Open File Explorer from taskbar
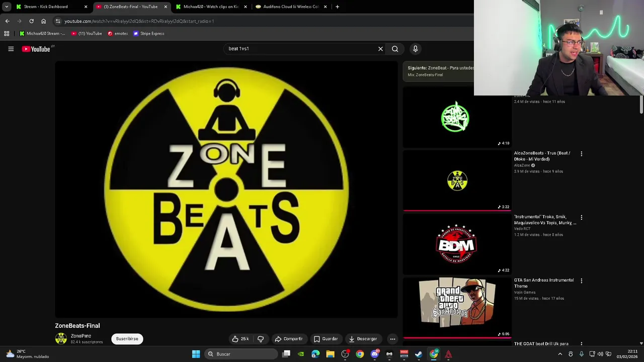The image size is (644, 362). click(330, 354)
